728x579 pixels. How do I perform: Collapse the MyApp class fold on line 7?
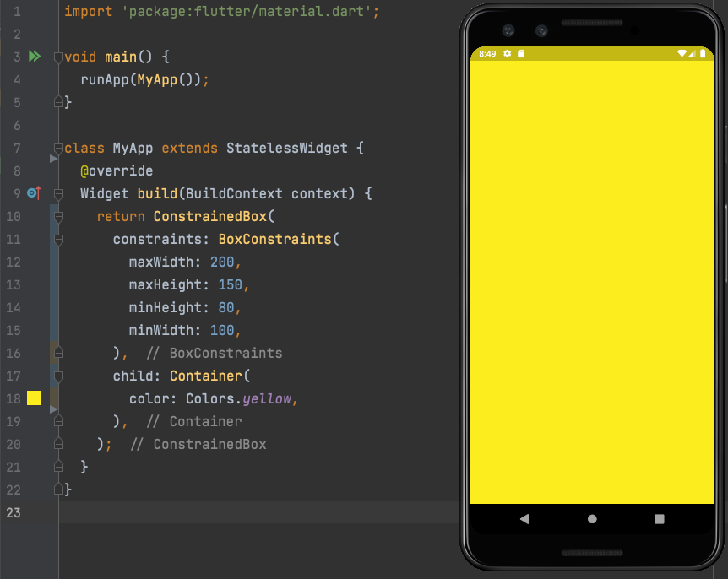(x=58, y=149)
